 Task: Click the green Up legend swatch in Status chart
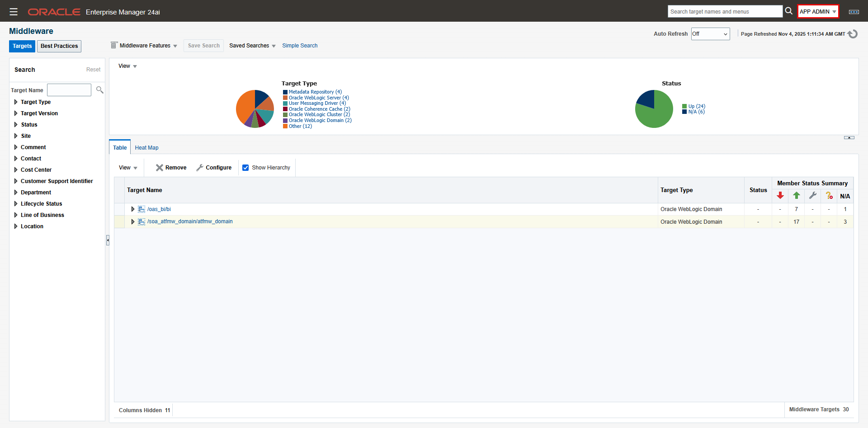coord(684,106)
